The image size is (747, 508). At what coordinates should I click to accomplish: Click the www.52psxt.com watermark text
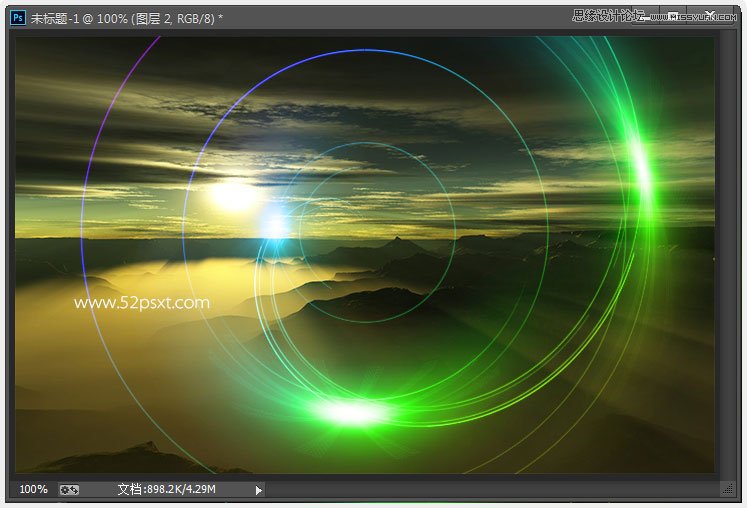click(x=142, y=302)
